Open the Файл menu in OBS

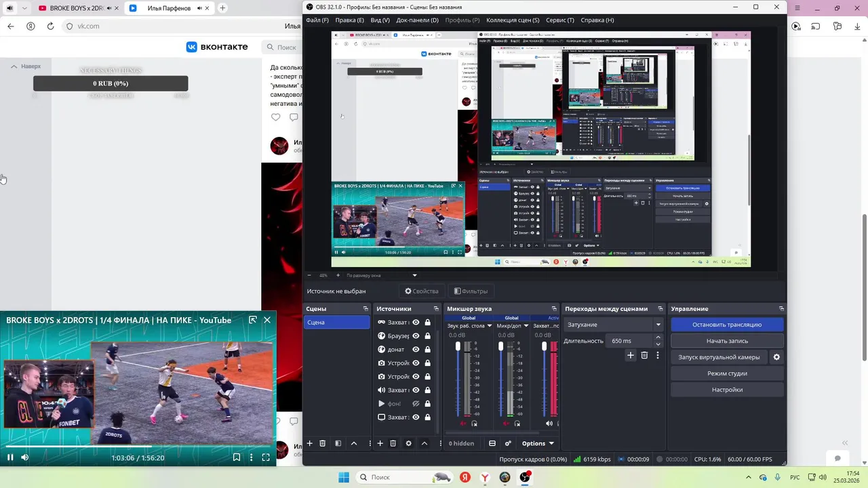pyautogui.click(x=317, y=20)
